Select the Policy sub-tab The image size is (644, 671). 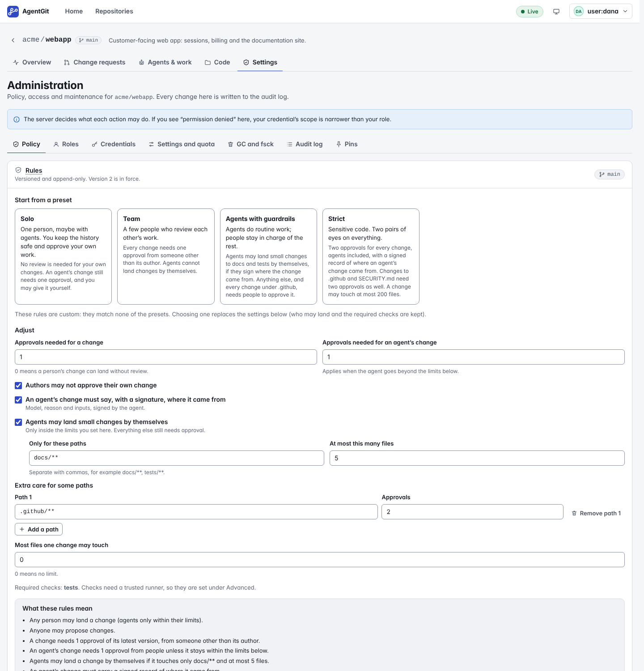(x=26, y=144)
